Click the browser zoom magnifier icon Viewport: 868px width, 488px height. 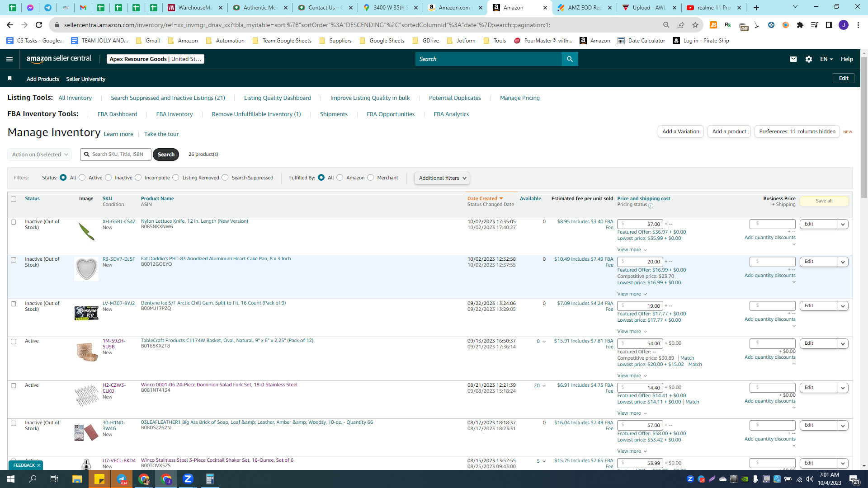click(666, 25)
